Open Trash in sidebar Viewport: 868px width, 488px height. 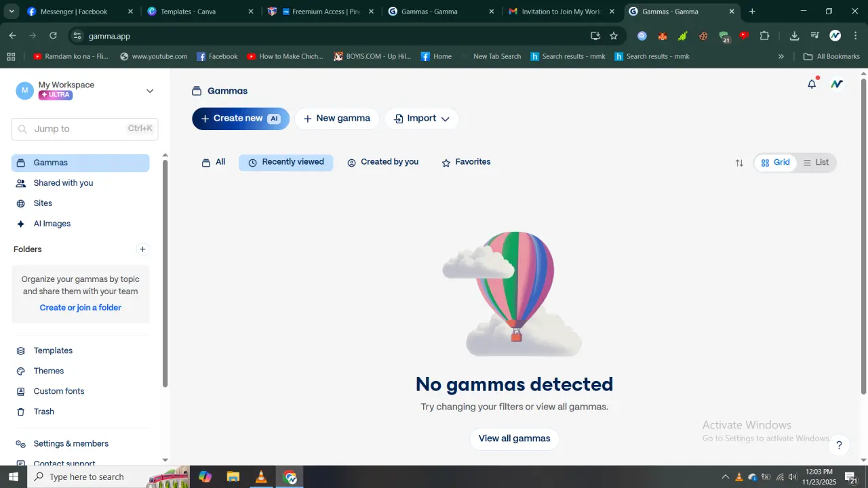pos(81,411)
